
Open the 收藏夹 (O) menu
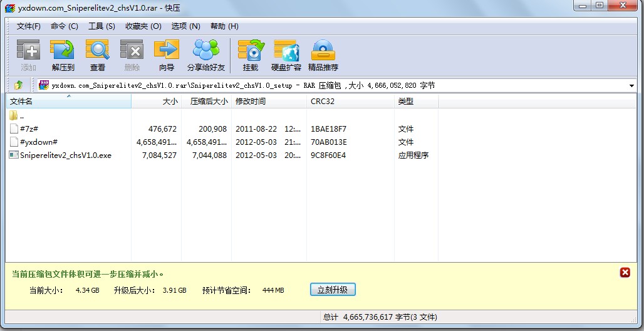pos(143,26)
